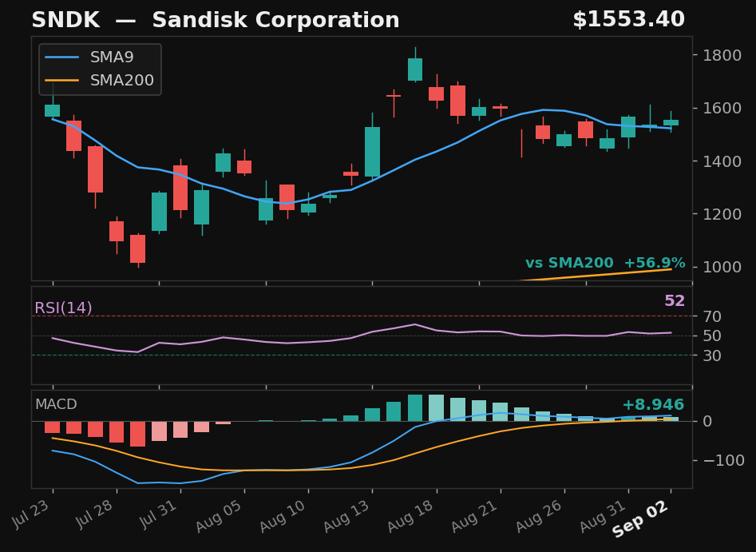Click the 1000 price axis label
756x552 pixels.
[x=722, y=267]
